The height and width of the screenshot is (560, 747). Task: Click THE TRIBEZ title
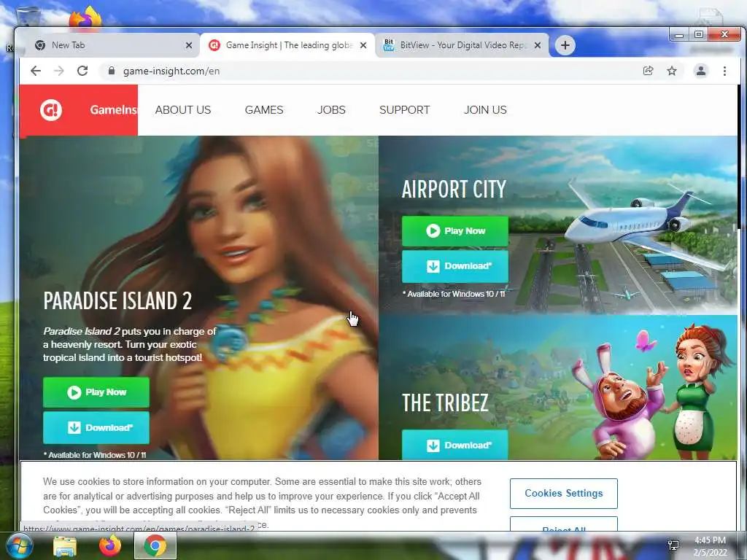[x=445, y=402]
